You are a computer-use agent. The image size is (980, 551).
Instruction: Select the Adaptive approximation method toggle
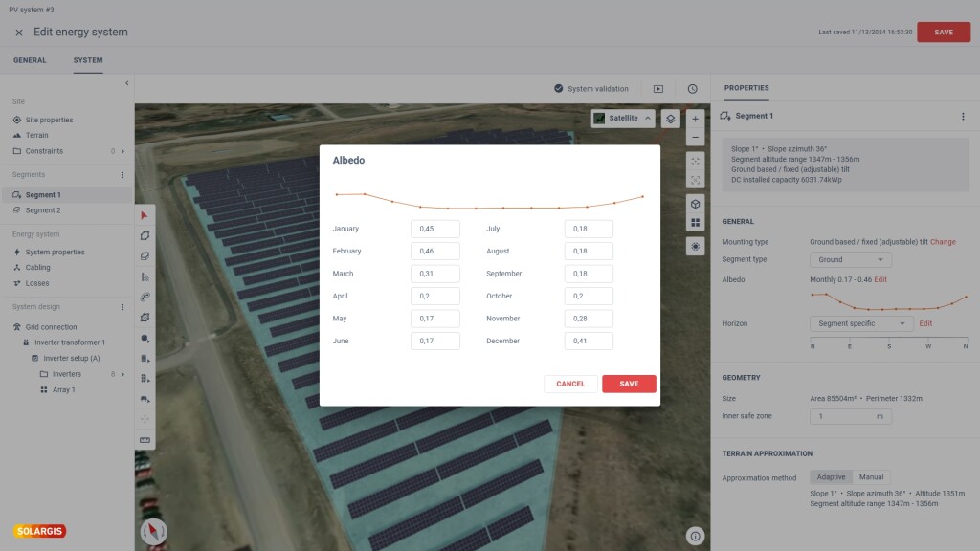(x=831, y=477)
